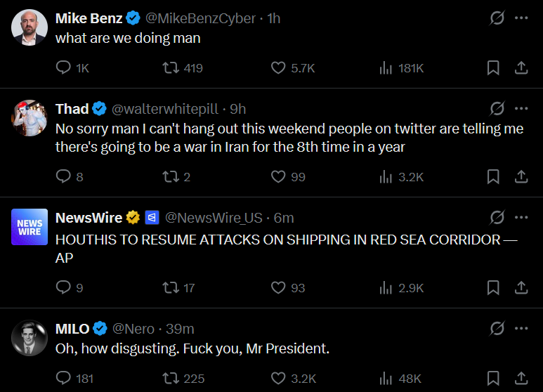View analytics on MILO's tweet
This screenshot has height=392, width=543.
(386, 379)
